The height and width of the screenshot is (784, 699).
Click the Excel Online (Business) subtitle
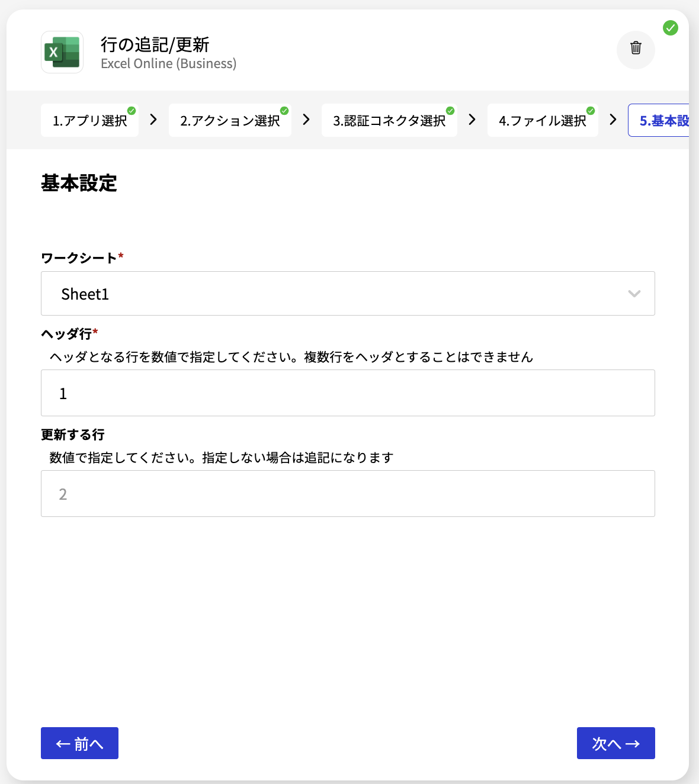pyautogui.click(x=169, y=64)
